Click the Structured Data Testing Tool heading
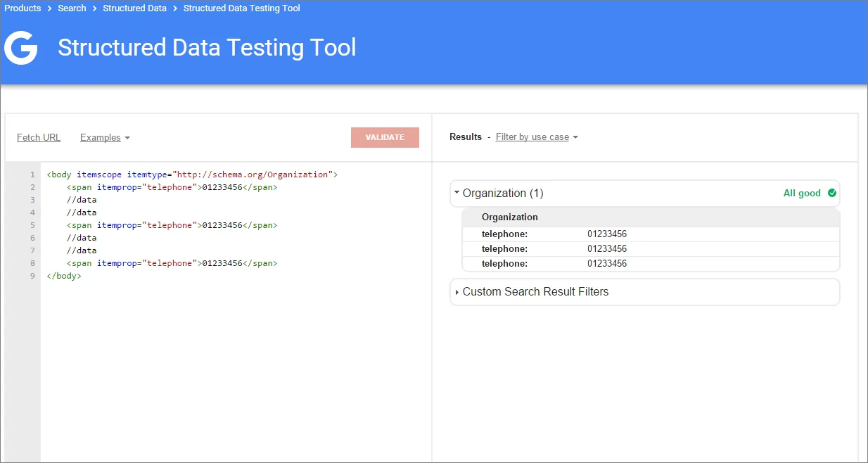 207,48
